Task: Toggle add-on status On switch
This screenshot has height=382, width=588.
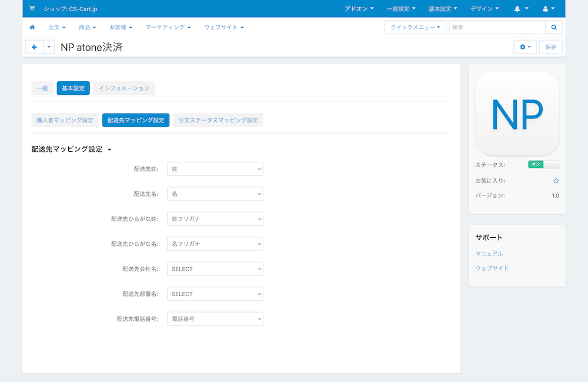Action: (x=543, y=164)
